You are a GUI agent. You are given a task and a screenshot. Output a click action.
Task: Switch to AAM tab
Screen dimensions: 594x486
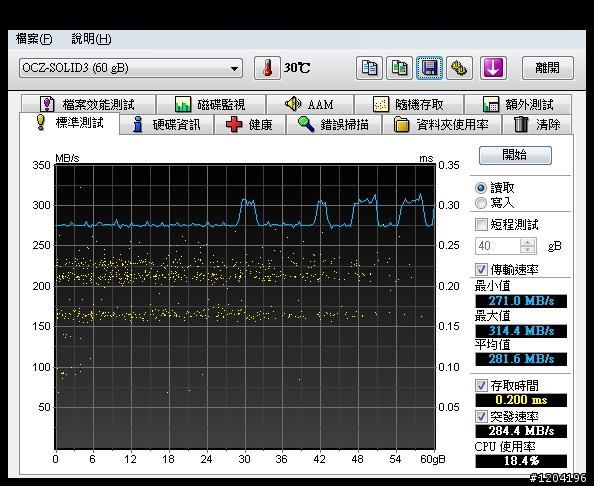(x=310, y=104)
